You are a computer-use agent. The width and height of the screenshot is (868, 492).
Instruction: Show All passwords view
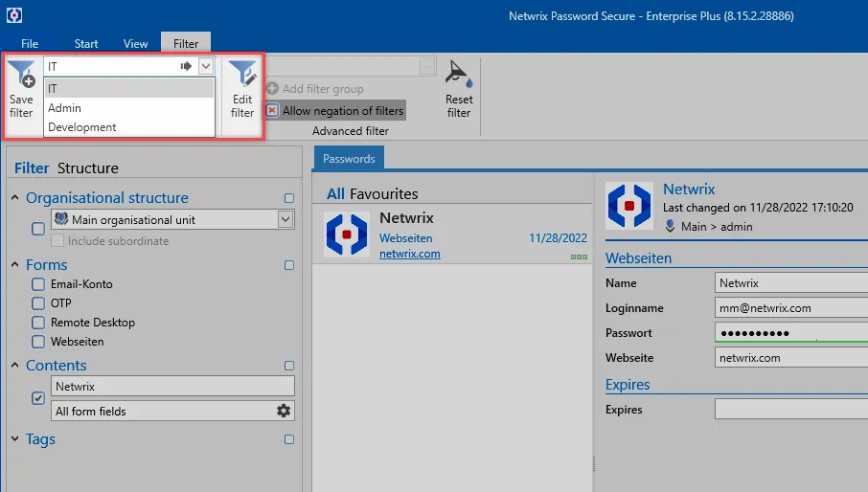pyautogui.click(x=335, y=194)
